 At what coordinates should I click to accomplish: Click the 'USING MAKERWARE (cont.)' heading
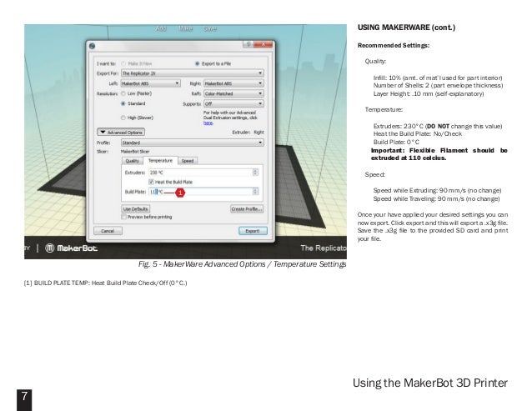(x=406, y=28)
